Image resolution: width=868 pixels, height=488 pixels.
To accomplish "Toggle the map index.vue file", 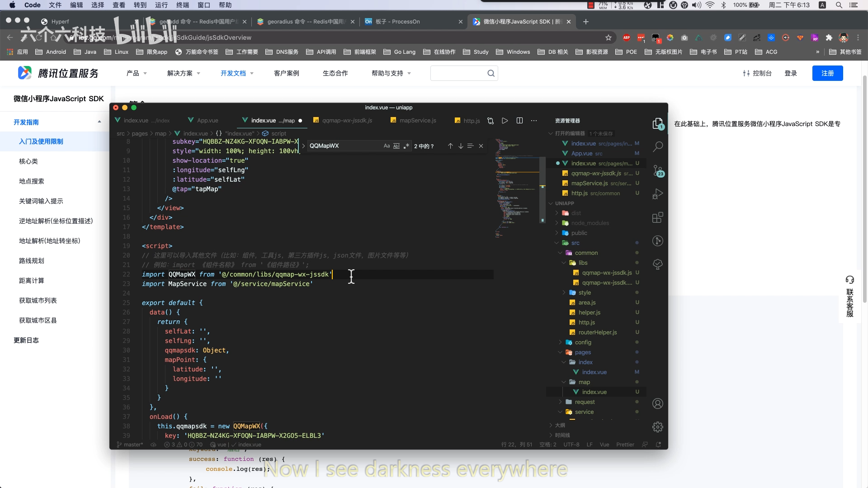I will 594,391.
